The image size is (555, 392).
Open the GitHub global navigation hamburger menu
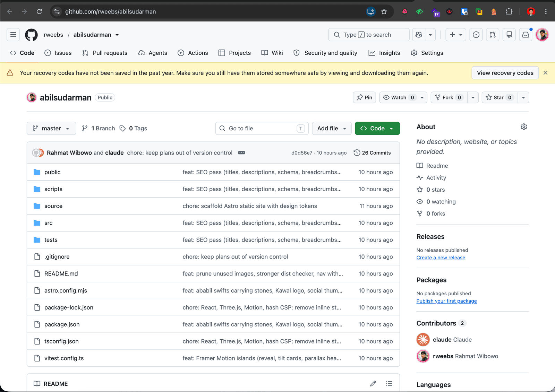[x=13, y=35]
